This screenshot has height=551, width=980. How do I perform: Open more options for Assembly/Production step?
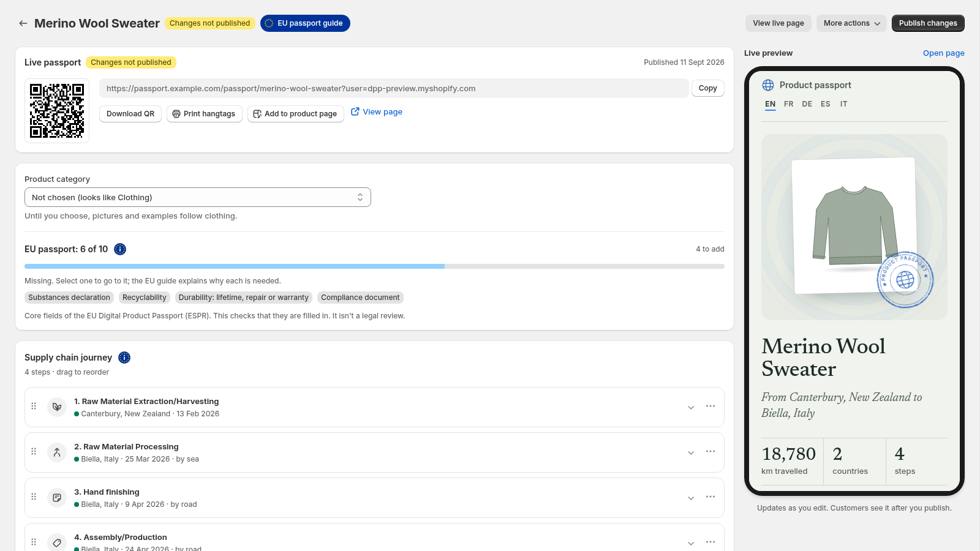(710, 542)
